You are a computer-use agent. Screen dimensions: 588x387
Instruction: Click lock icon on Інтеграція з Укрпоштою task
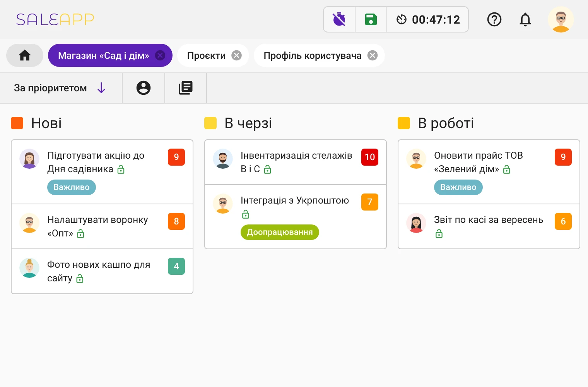246,214
